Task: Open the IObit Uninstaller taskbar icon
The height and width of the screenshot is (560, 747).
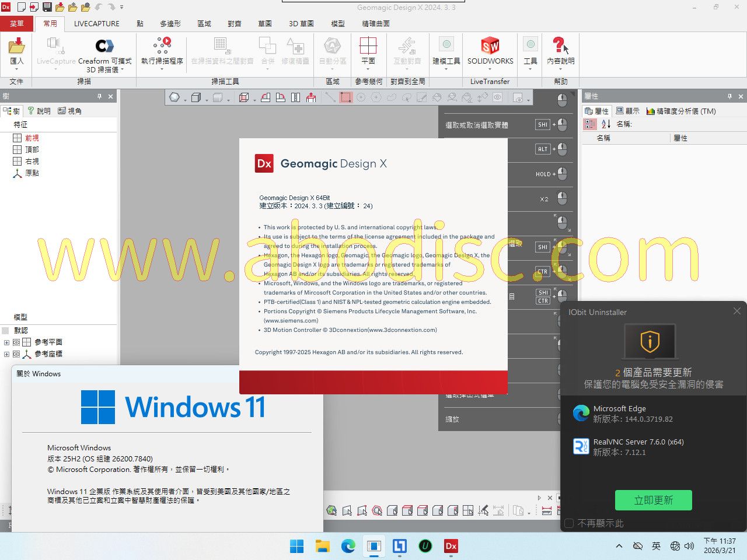Action: (x=425, y=546)
